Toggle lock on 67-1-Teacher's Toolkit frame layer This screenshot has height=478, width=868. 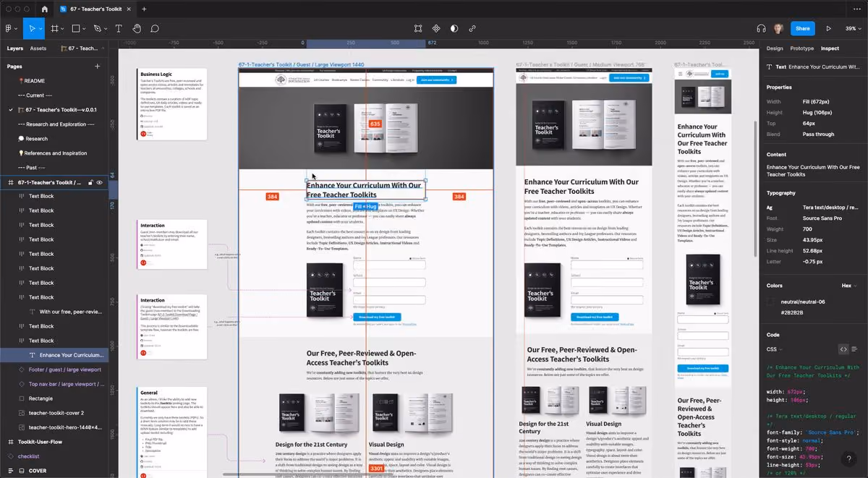tap(90, 182)
